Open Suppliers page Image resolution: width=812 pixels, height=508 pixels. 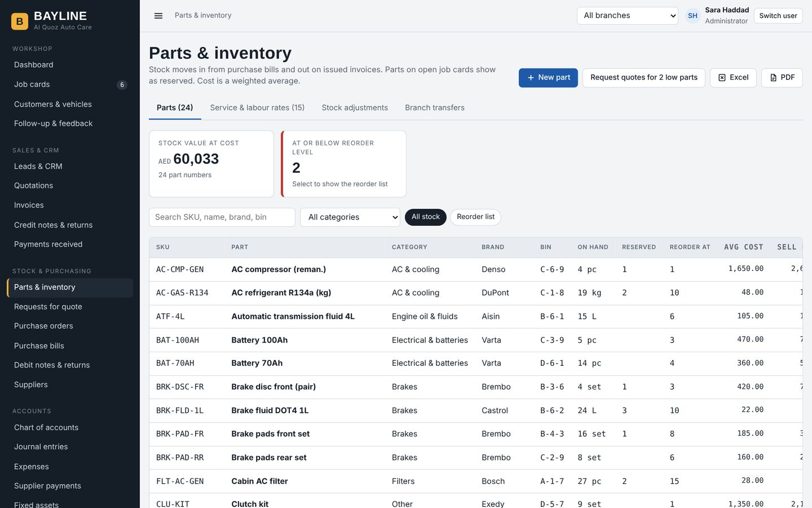(x=70, y=385)
